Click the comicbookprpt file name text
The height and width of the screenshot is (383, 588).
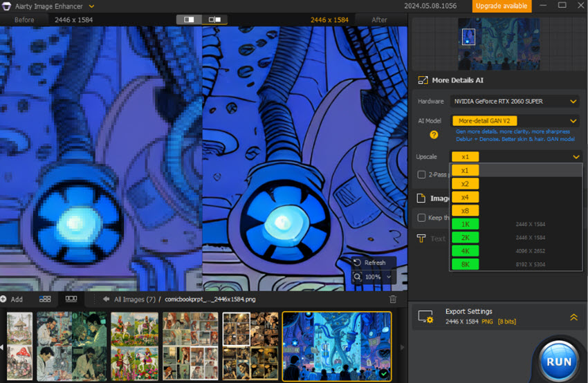click(210, 299)
